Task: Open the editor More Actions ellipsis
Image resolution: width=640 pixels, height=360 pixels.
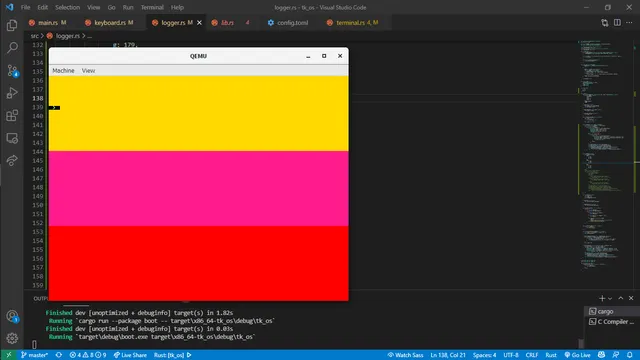Action: coord(629,22)
